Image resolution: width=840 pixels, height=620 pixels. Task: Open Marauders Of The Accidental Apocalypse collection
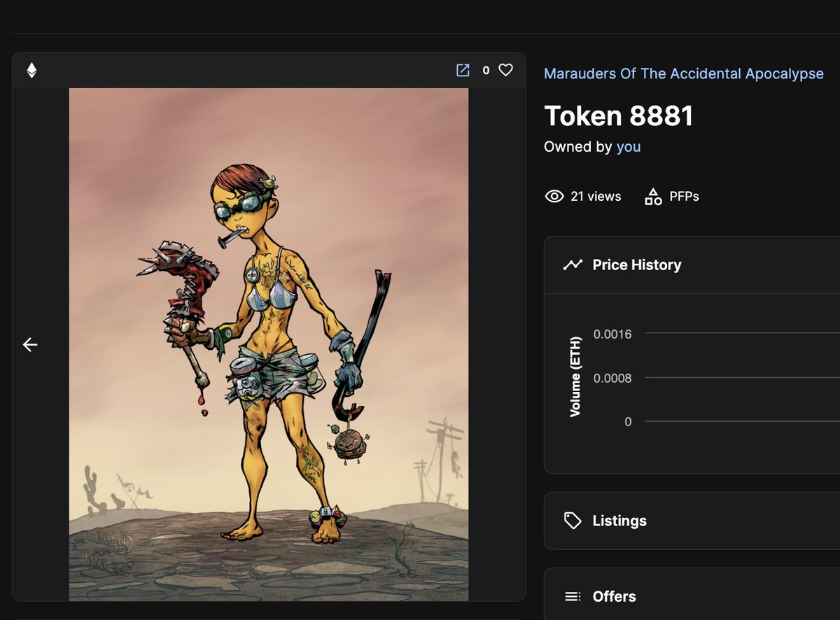(684, 73)
